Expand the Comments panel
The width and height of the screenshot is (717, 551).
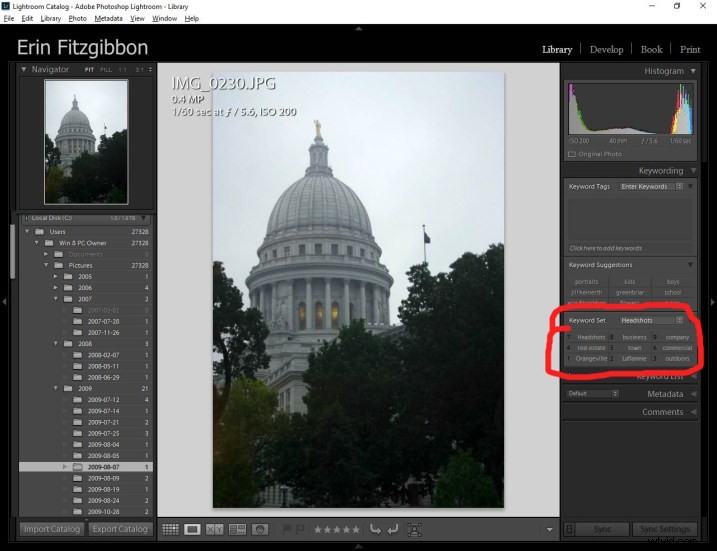[694, 412]
